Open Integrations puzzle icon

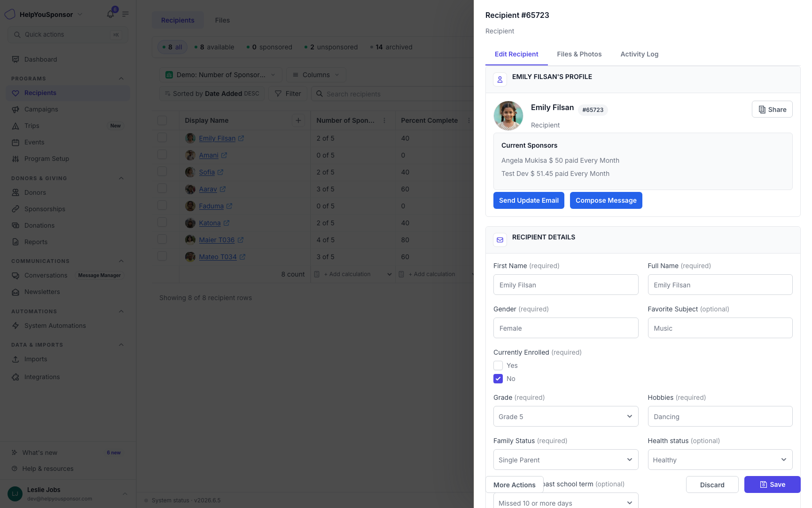(x=16, y=377)
